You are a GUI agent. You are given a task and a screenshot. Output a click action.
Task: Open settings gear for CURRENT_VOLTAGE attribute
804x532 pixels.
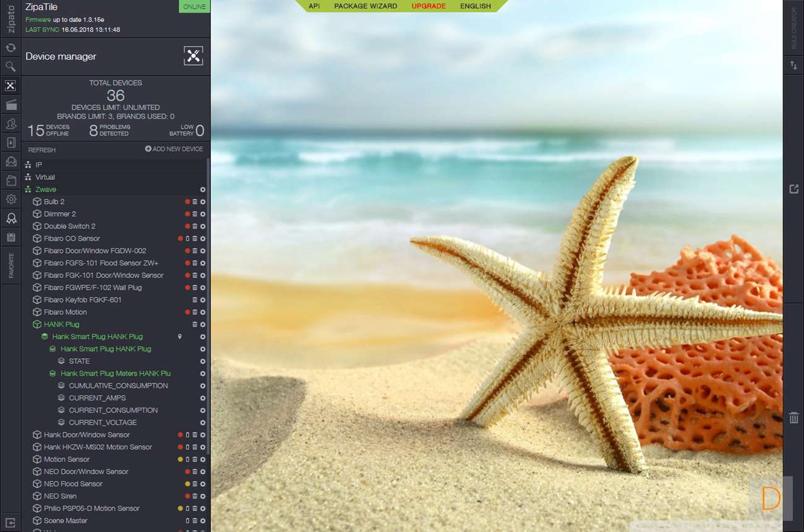203,423
